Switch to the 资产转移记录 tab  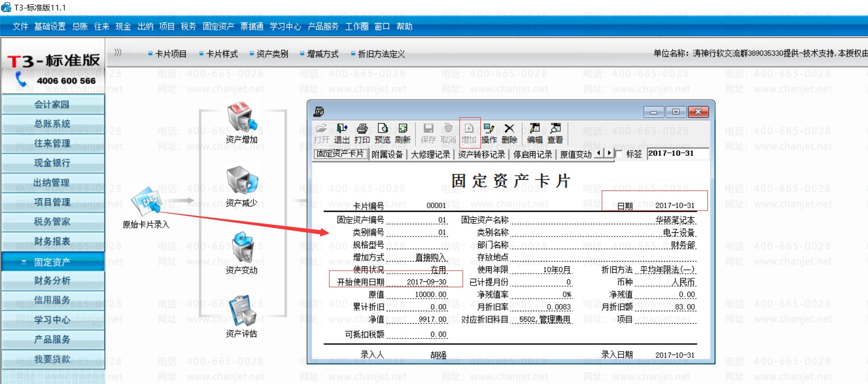[482, 154]
